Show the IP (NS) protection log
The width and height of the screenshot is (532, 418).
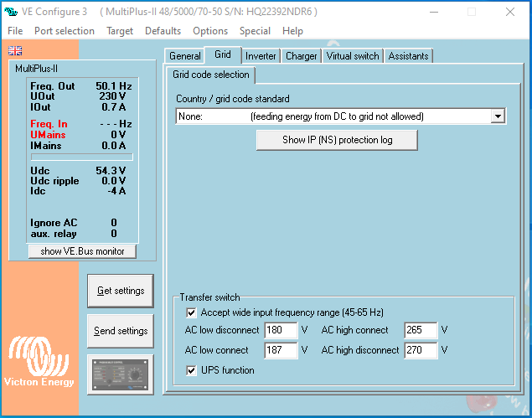tap(337, 140)
